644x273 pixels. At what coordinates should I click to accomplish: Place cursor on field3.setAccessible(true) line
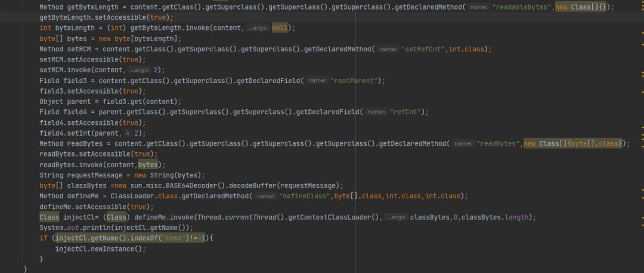click(93, 91)
